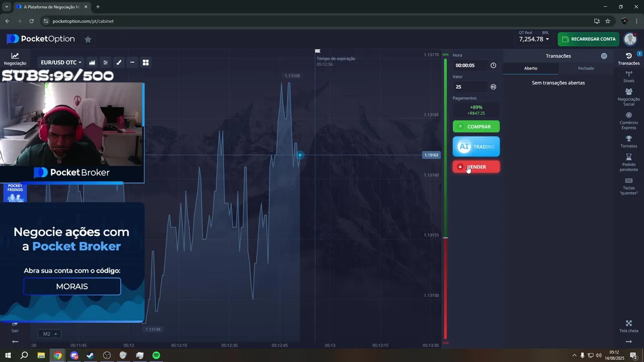
Task: Open the indicators sliders icon
Action: click(106, 62)
